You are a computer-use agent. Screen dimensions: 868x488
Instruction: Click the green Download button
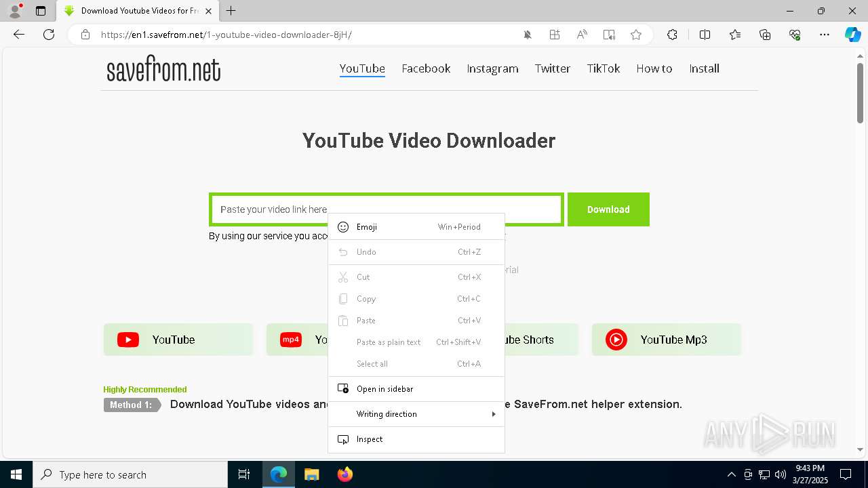pyautogui.click(x=608, y=209)
